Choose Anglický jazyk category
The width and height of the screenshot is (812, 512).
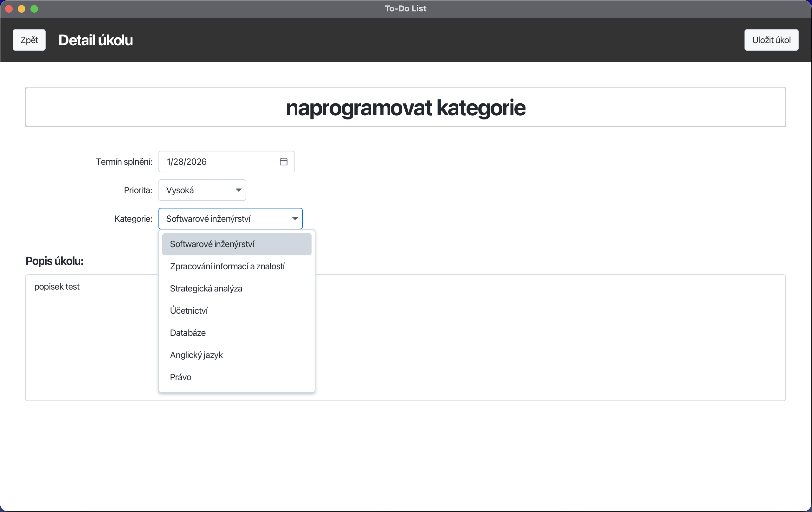tap(196, 355)
